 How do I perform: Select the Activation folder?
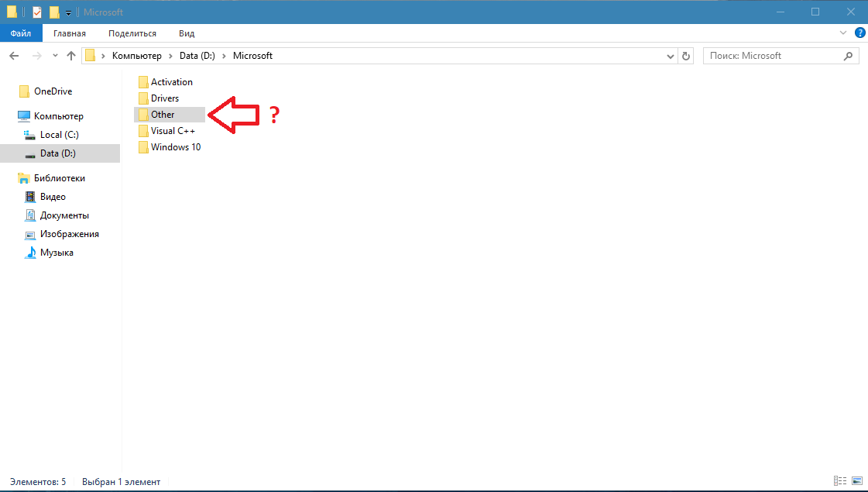coord(165,82)
